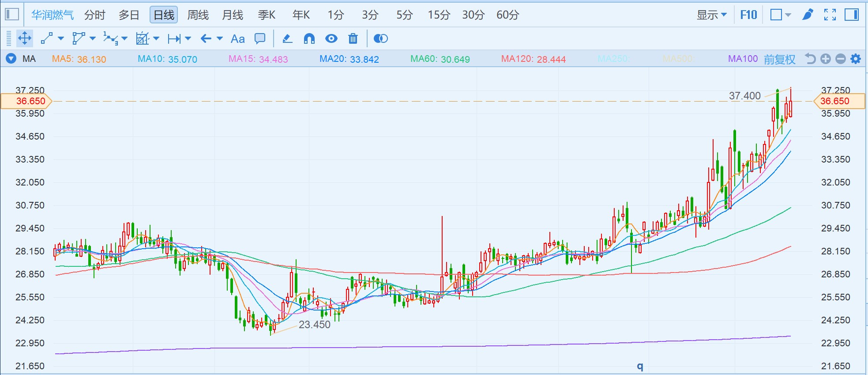868x375 pixels.
Task: Toggle the right sidebar panel icon
Action: click(x=852, y=15)
